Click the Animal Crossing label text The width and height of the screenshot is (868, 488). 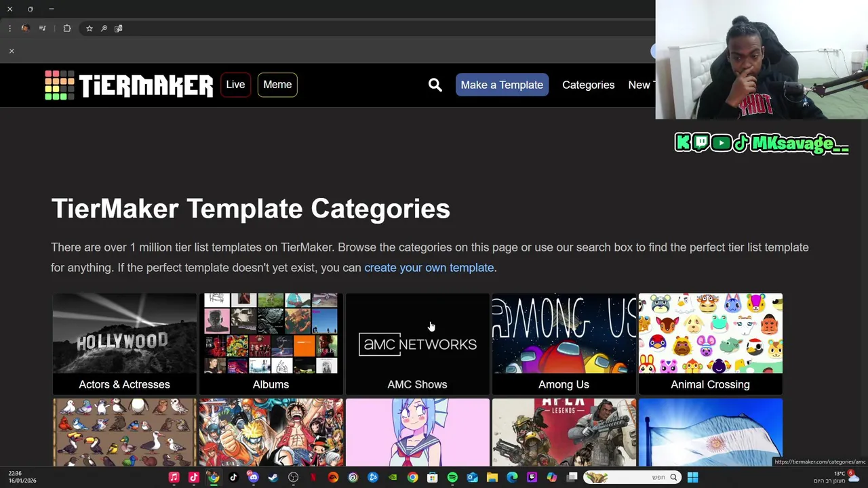710,384
